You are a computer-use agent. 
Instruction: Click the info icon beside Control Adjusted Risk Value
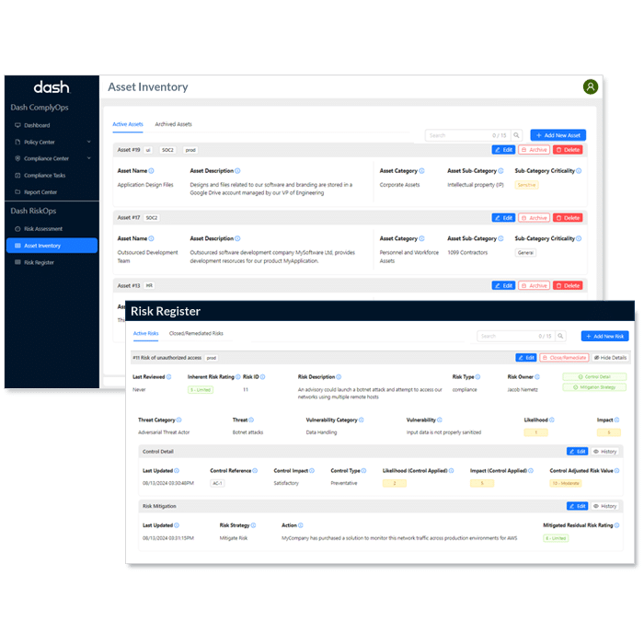pos(617,471)
